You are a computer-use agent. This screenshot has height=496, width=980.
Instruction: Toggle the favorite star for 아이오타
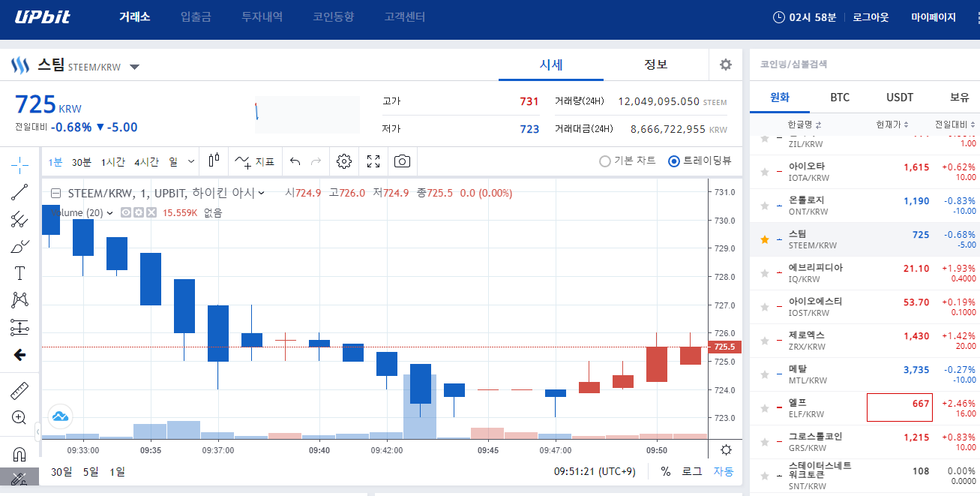(765, 172)
